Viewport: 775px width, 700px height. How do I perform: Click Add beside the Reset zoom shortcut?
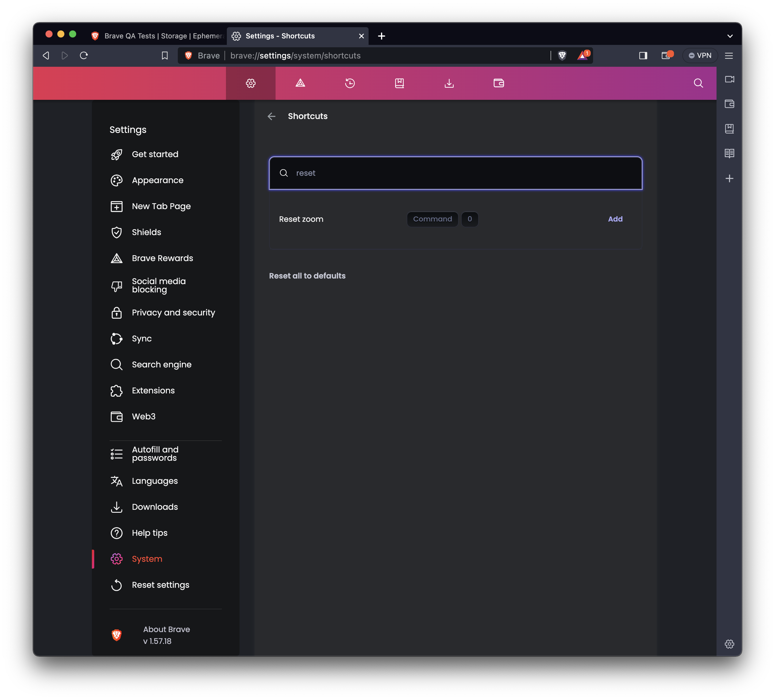pyautogui.click(x=615, y=219)
